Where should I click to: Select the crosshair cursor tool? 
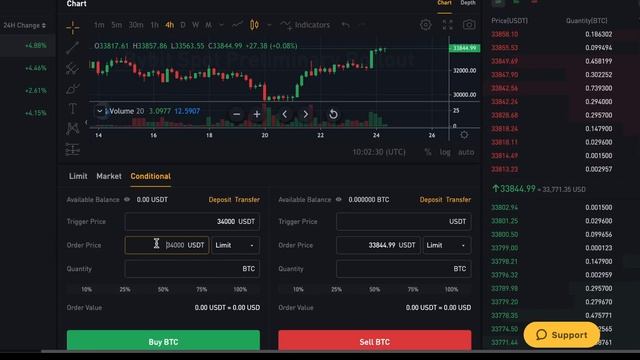point(73,27)
